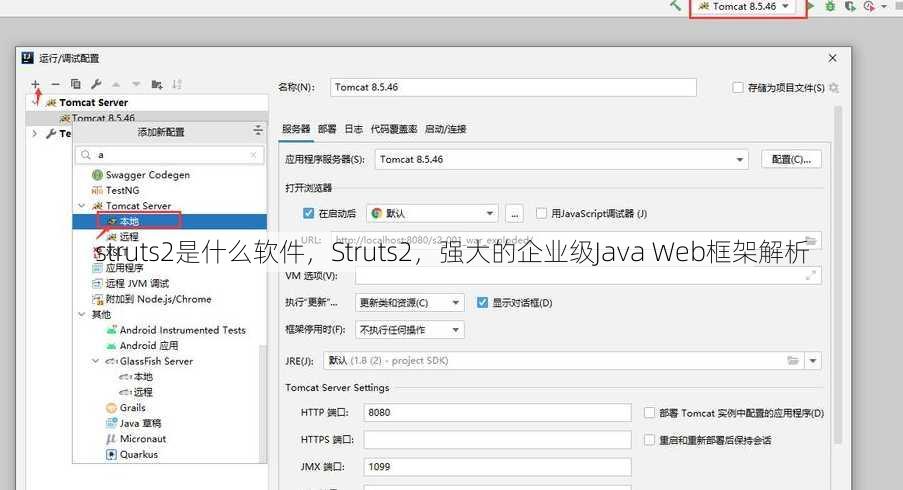
Task: Toggle the 显示对话框 checkbox
Action: click(x=483, y=302)
